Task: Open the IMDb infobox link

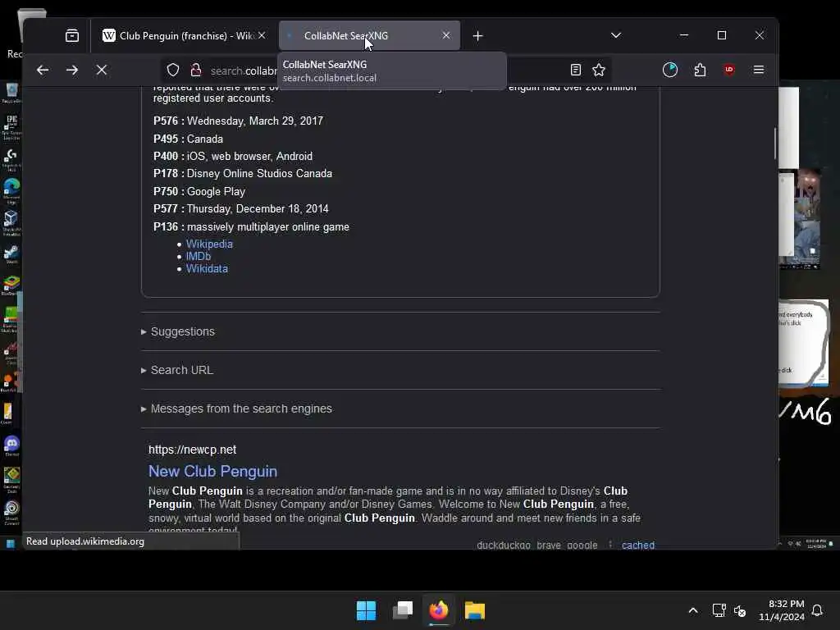Action: pyautogui.click(x=199, y=256)
